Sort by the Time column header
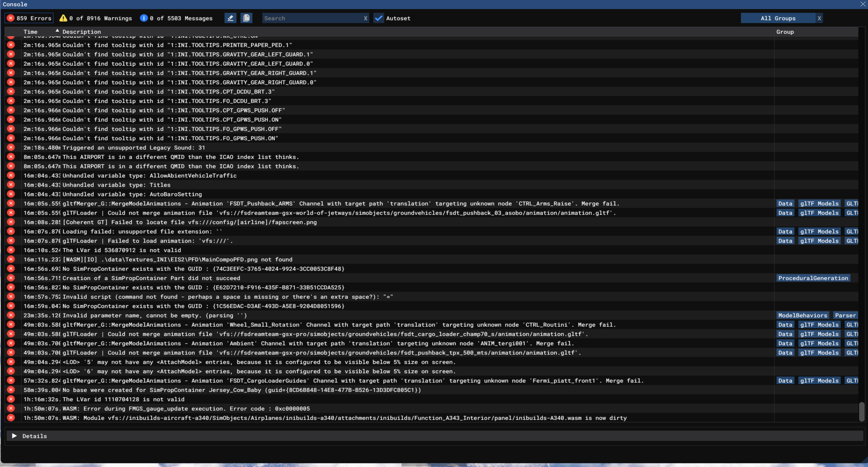 click(x=30, y=32)
